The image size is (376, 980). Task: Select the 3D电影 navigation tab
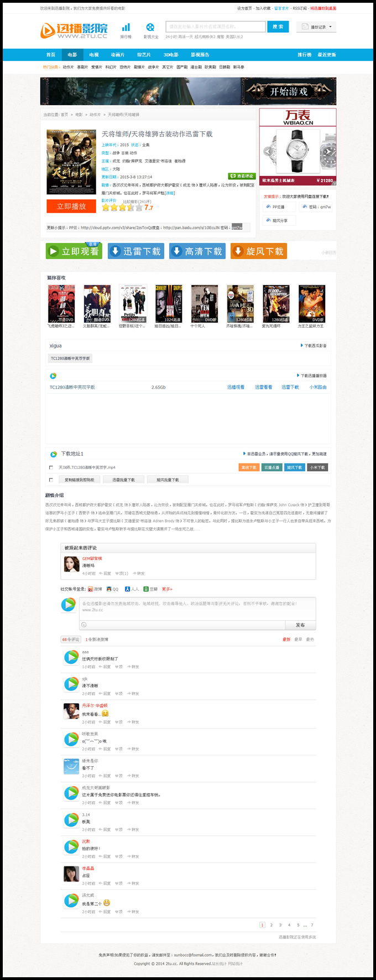[171, 55]
